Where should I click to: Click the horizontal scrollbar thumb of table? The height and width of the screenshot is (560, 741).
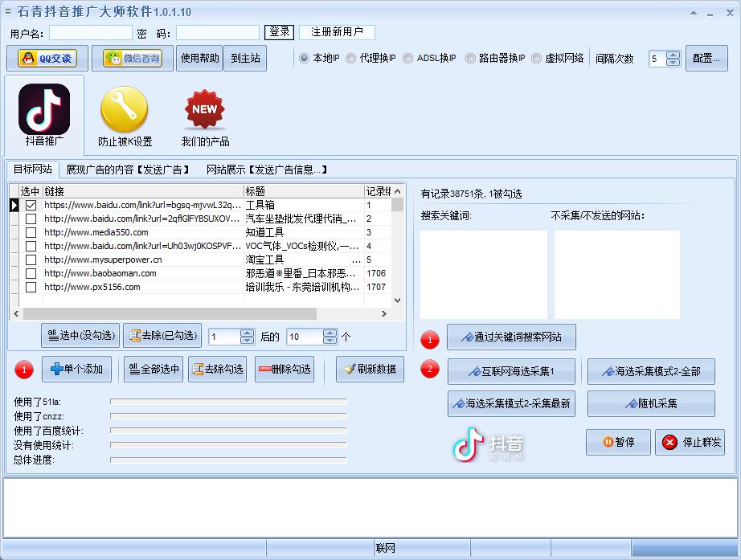coord(170,314)
